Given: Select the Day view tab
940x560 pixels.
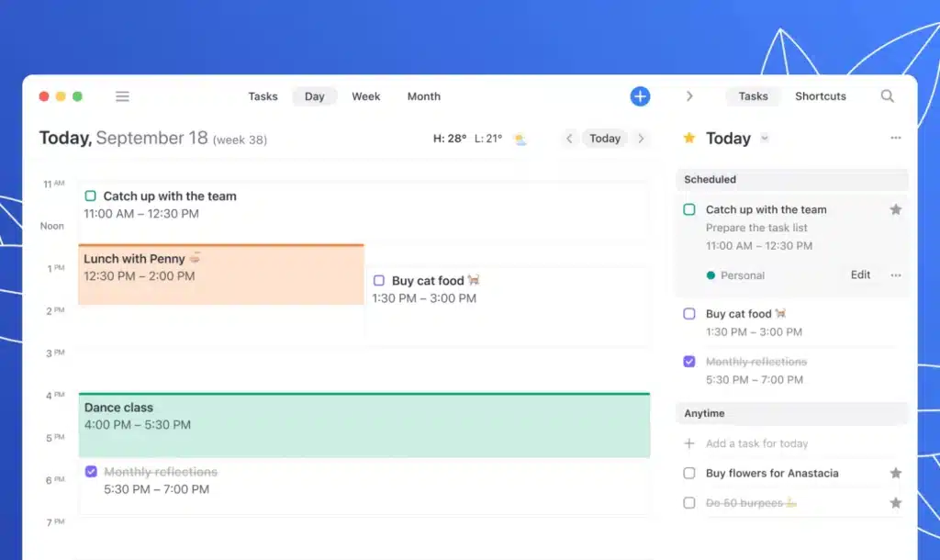Looking at the screenshot, I should pos(314,96).
